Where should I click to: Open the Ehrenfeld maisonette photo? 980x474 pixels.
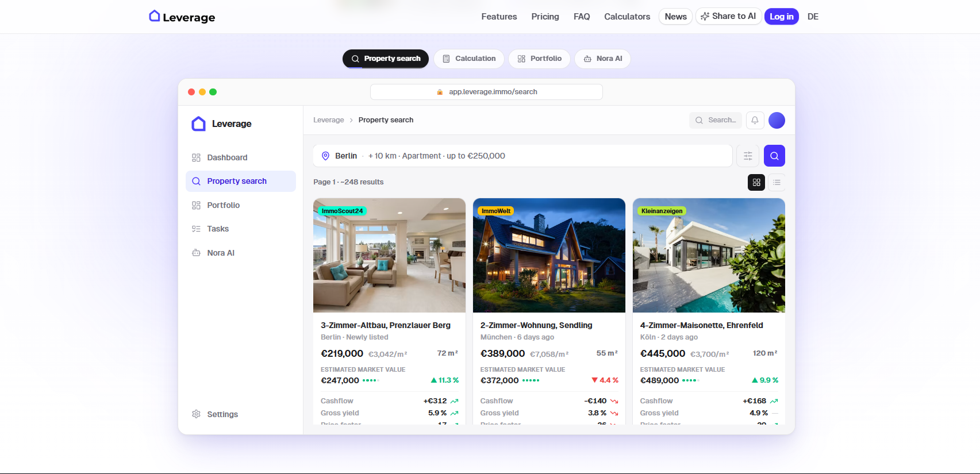[709, 255]
